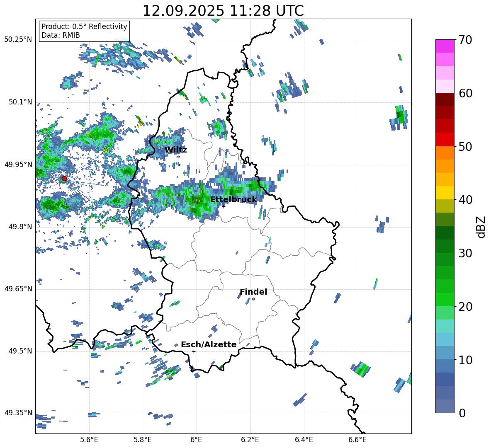Click the Data: RMIB text
The height and width of the screenshot is (448, 491).
point(61,35)
